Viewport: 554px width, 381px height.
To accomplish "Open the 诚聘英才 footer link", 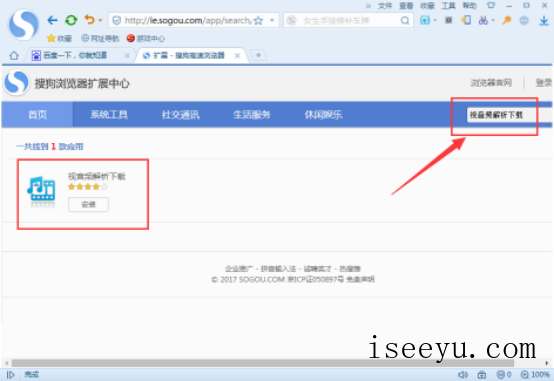I will (318, 269).
